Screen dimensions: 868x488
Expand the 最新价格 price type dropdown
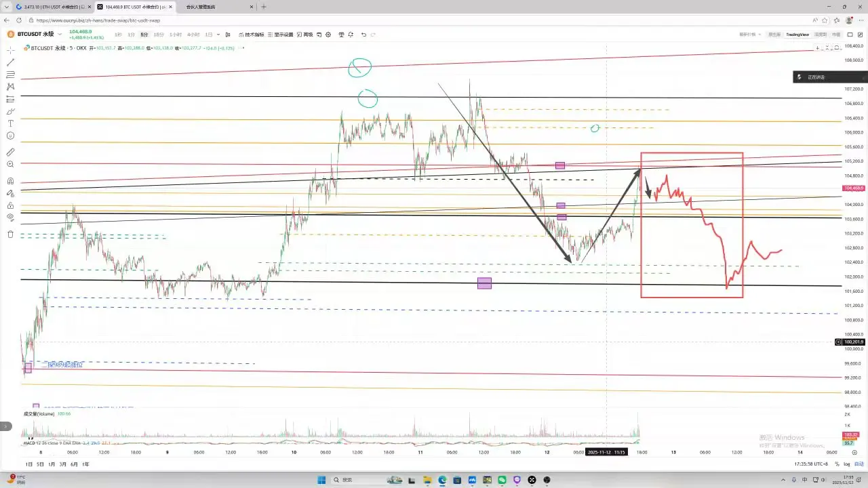point(750,35)
